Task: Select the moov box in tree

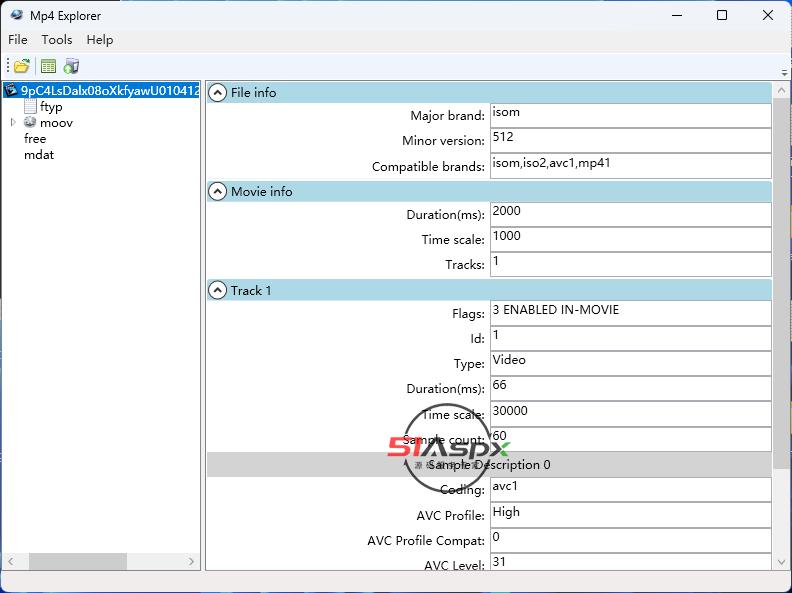Action: click(56, 123)
